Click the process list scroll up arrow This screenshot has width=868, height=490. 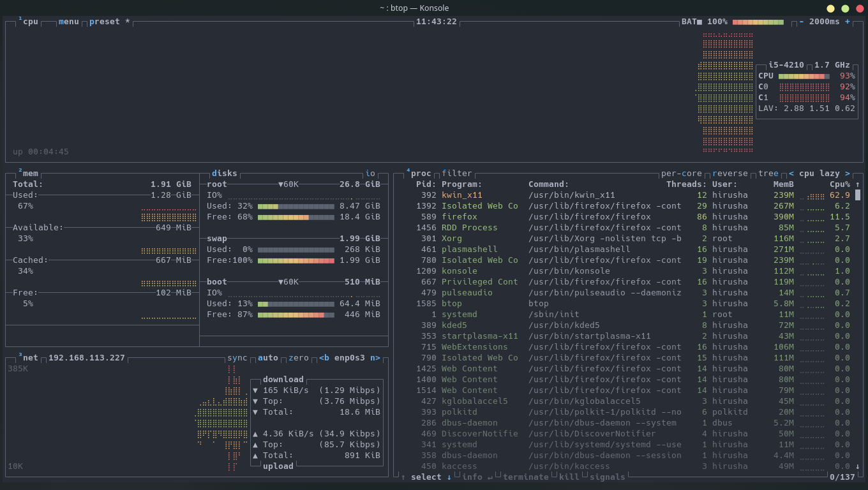point(858,184)
